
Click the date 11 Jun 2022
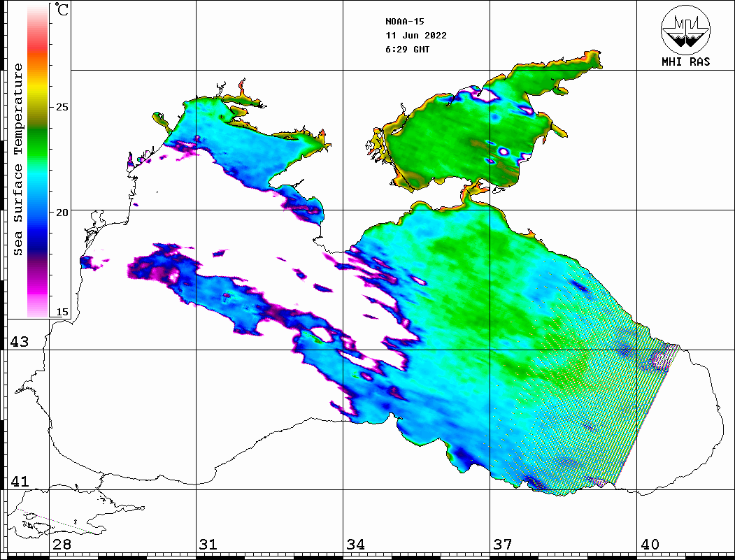(x=416, y=36)
